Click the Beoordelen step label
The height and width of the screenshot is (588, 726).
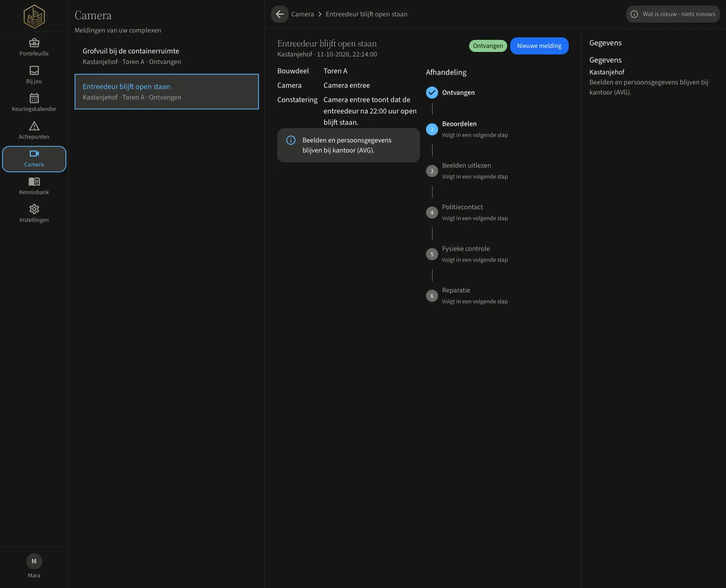[x=459, y=124]
